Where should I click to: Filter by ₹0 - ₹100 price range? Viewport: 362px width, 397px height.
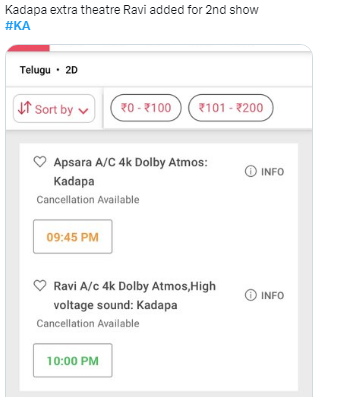[146, 108]
